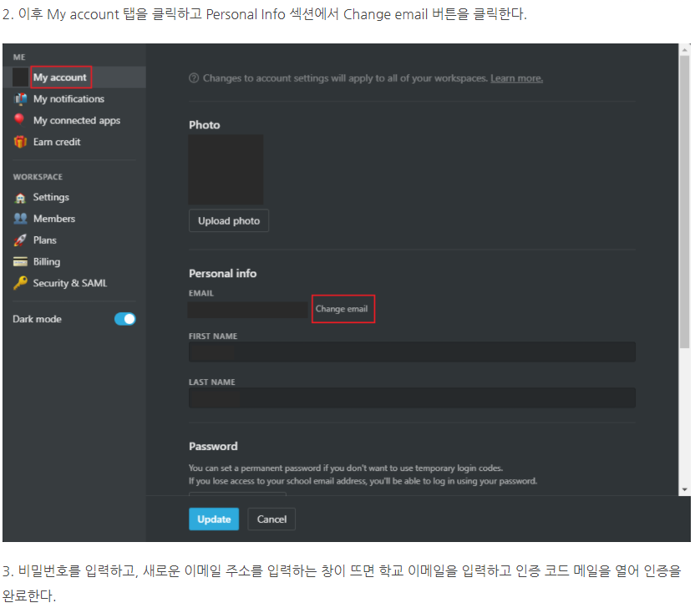
Task: Open My connected apps
Action: tap(77, 120)
